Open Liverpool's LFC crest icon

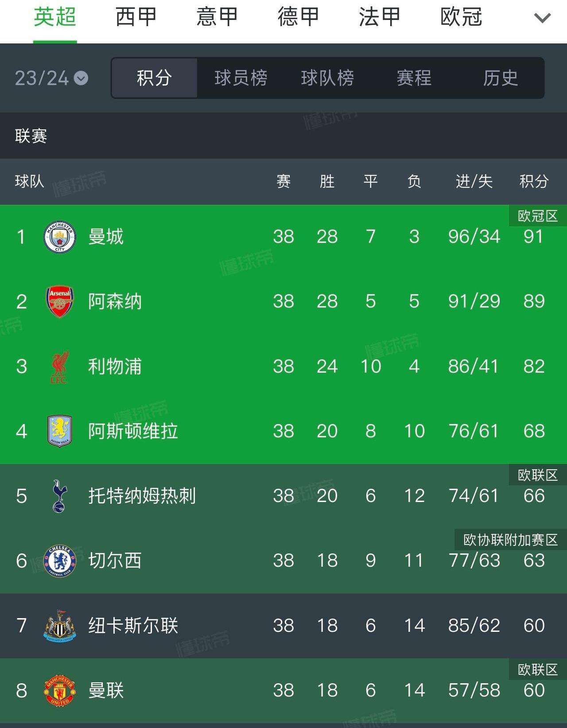click(60, 366)
